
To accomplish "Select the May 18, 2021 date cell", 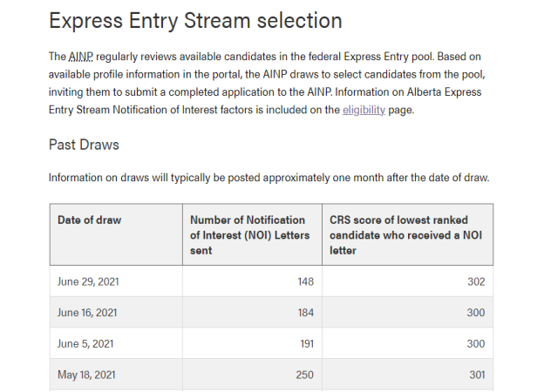I will tap(85, 375).
